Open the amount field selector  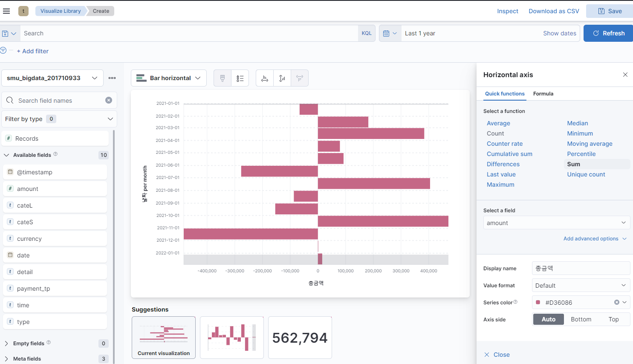click(557, 223)
